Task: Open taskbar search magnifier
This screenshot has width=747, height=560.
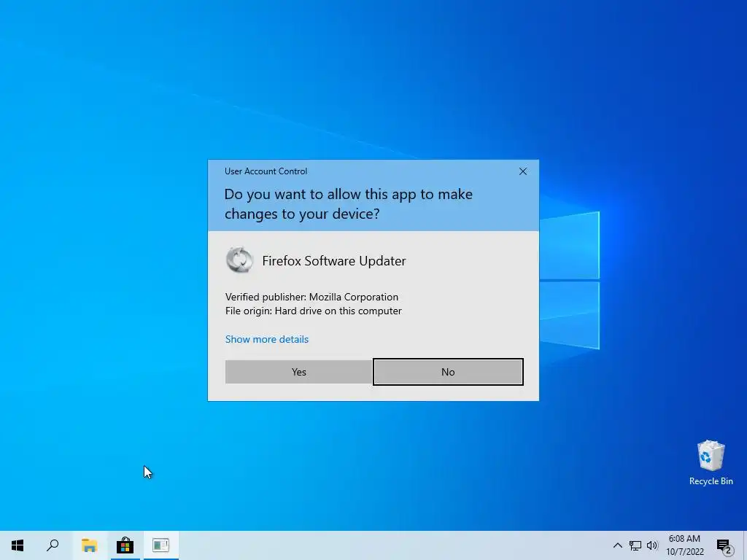Action: [x=53, y=545]
